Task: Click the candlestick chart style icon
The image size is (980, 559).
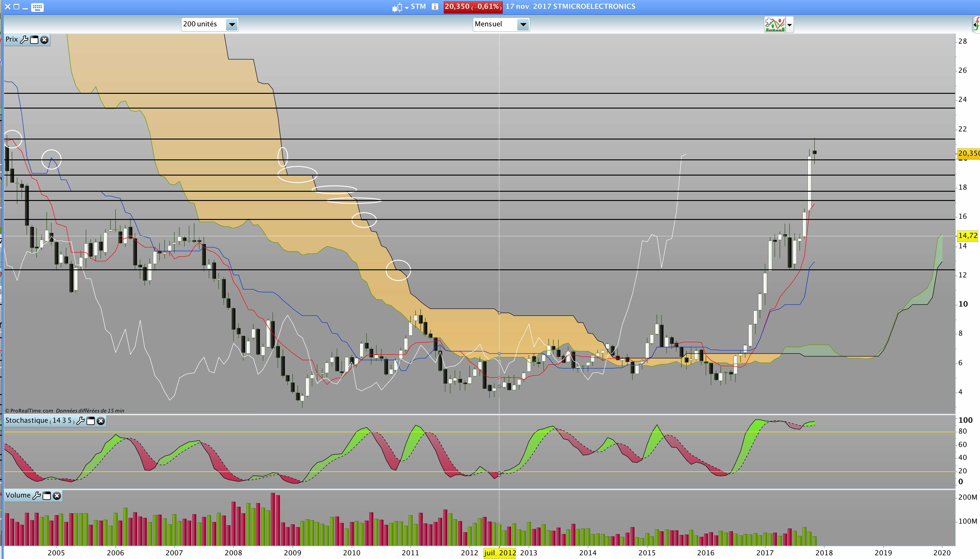Action: tap(397, 7)
